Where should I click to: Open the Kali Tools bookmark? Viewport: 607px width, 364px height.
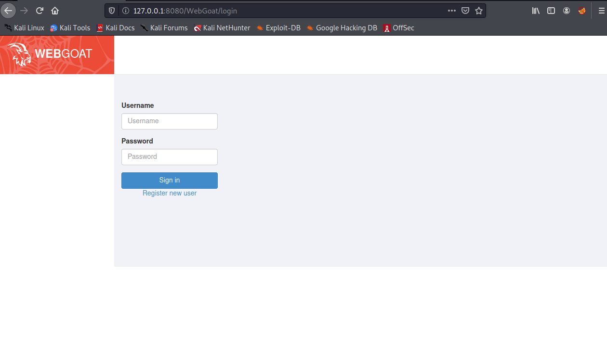[70, 28]
